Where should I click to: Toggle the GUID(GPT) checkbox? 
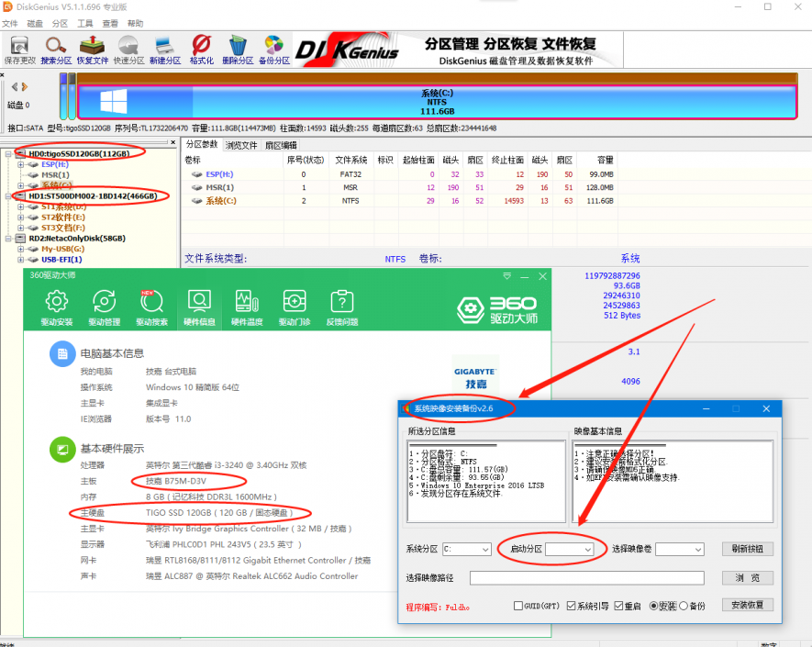[517, 606]
